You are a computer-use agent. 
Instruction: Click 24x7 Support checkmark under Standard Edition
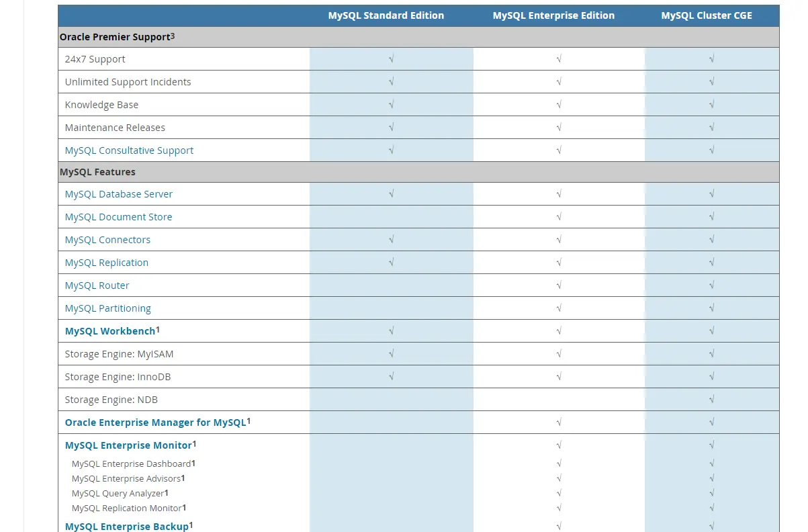click(x=391, y=59)
